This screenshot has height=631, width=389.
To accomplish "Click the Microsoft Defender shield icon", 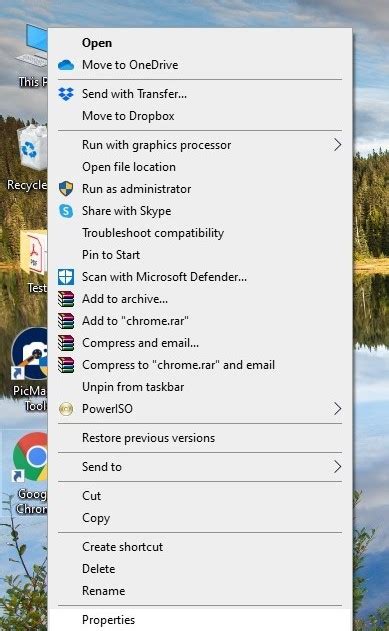I will (x=66, y=277).
